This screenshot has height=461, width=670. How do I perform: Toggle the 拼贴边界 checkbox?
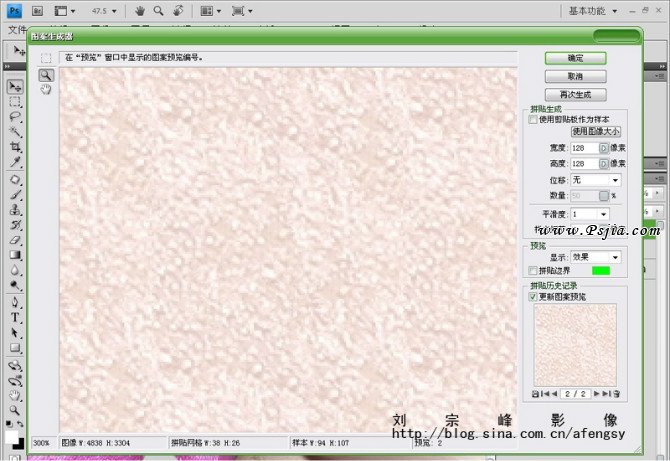point(534,271)
